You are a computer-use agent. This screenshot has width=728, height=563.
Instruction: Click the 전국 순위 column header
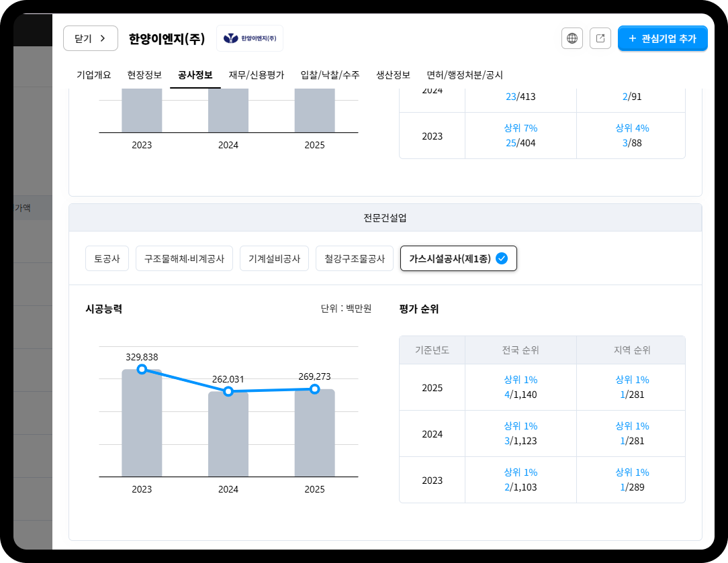click(520, 350)
